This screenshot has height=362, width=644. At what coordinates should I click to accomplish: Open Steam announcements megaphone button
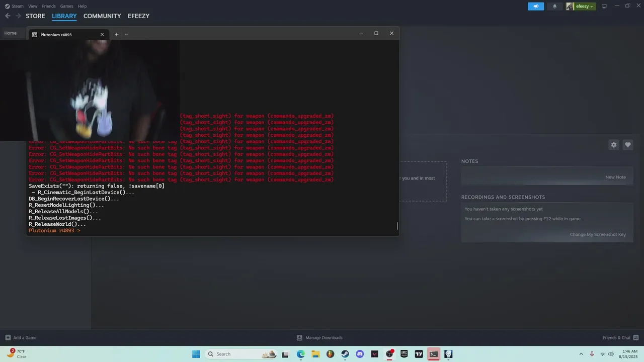tap(536, 6)
